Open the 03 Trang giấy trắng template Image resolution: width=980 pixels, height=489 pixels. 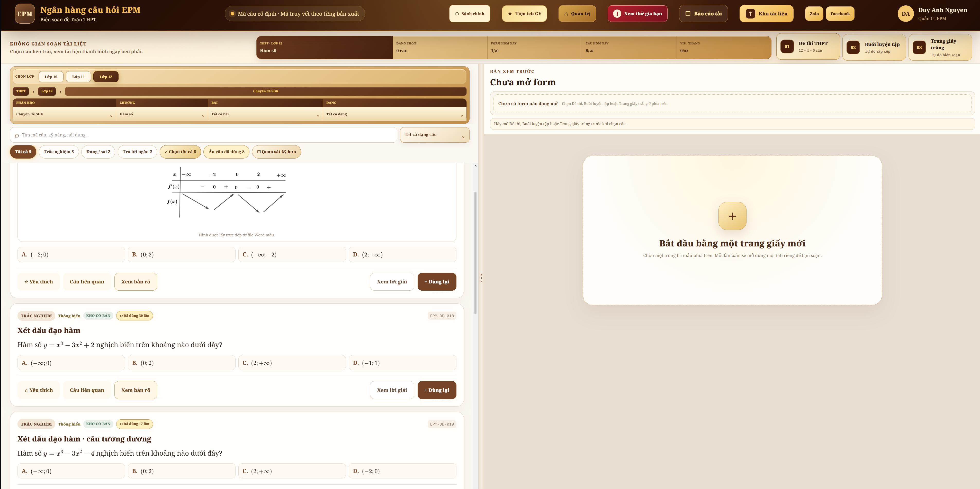coord(940,48)
